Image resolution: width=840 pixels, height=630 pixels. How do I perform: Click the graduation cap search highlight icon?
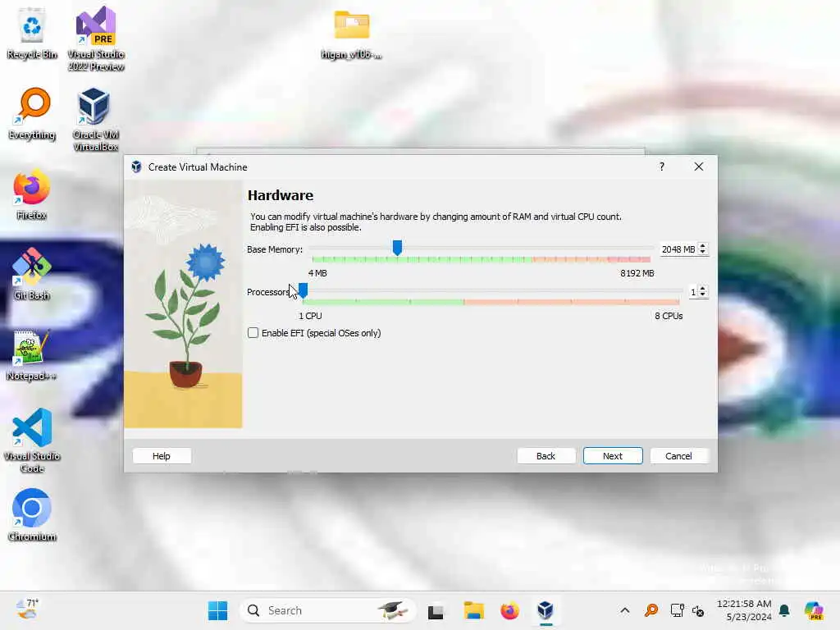click(x=393, y=610)
